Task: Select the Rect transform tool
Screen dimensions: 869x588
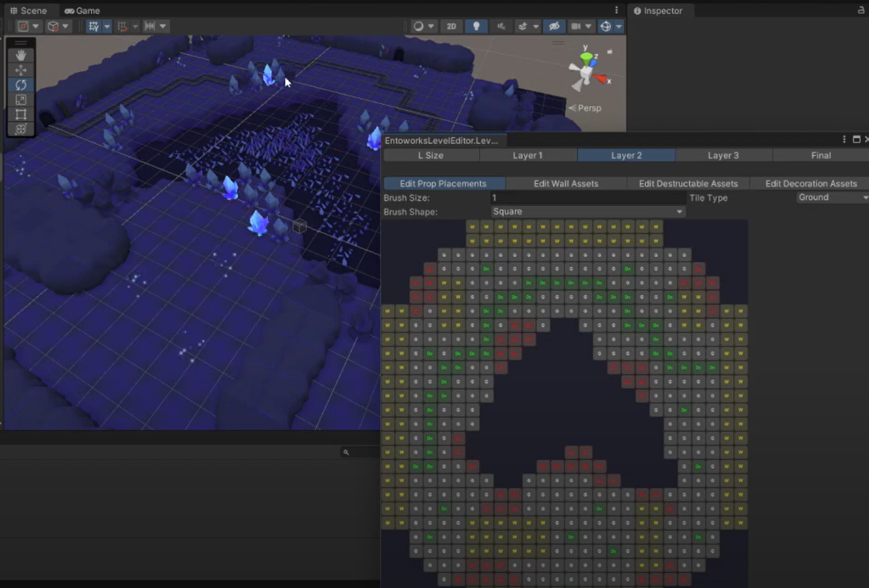Action: (x=21, y=114)
